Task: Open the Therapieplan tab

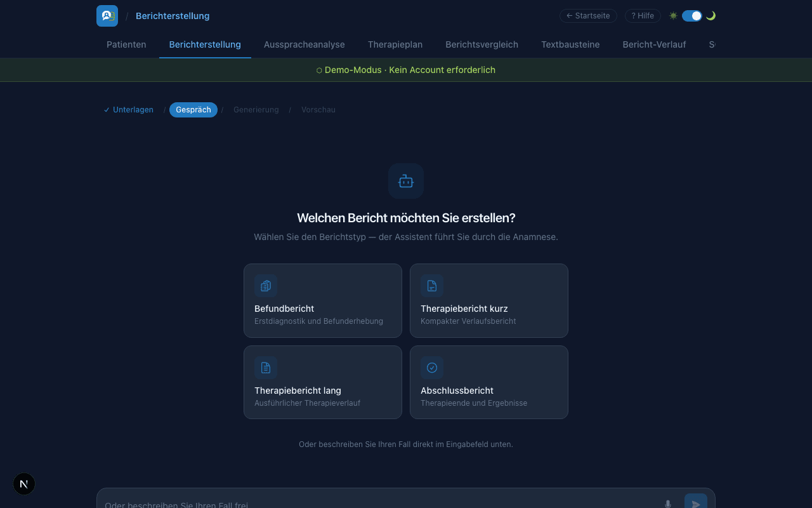Action: (x=395, y=44)
